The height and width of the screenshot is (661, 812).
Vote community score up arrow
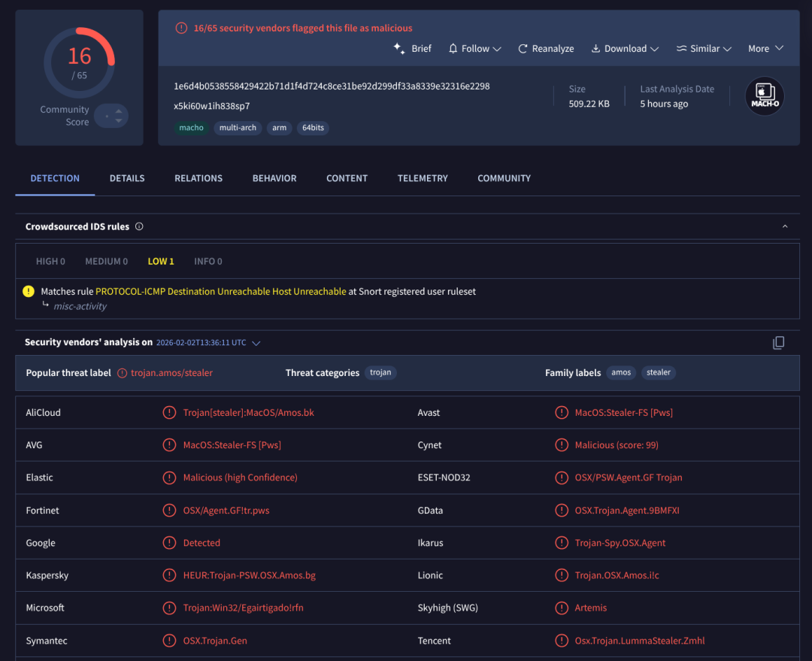tap(119, 111)
